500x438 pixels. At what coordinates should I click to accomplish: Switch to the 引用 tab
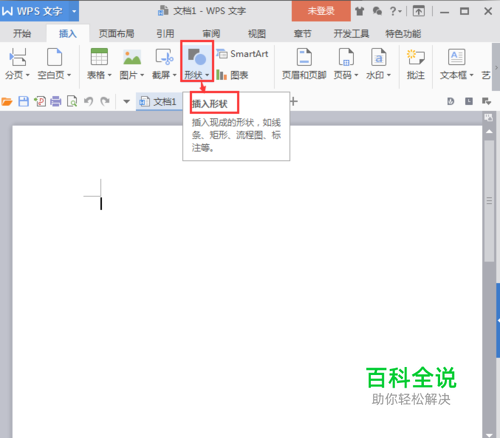165,34
